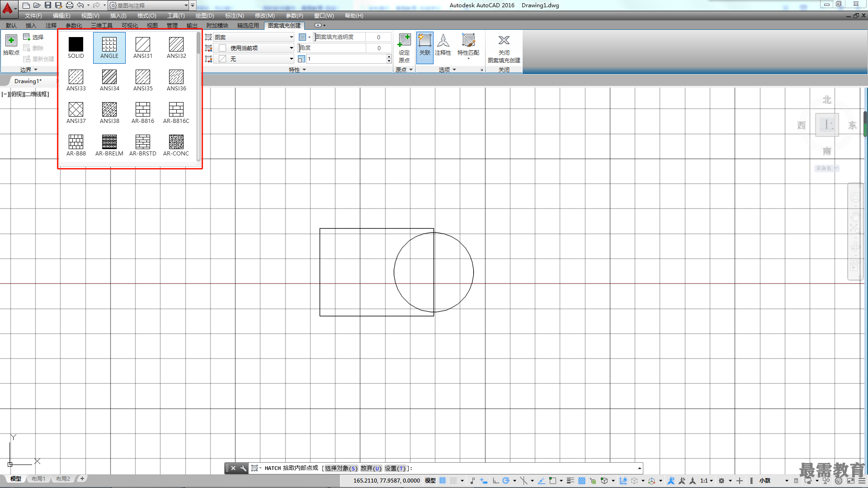Switch to the 图案填充创建 ribbon tab
Image resolution: width=868 pixels, height=488 pixels.
coord(284,25)
